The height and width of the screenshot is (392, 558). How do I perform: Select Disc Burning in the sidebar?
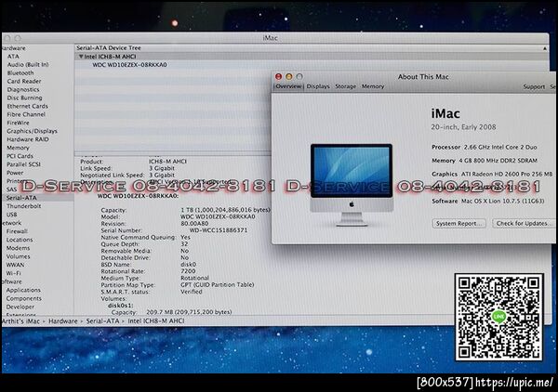click(24, 98)
